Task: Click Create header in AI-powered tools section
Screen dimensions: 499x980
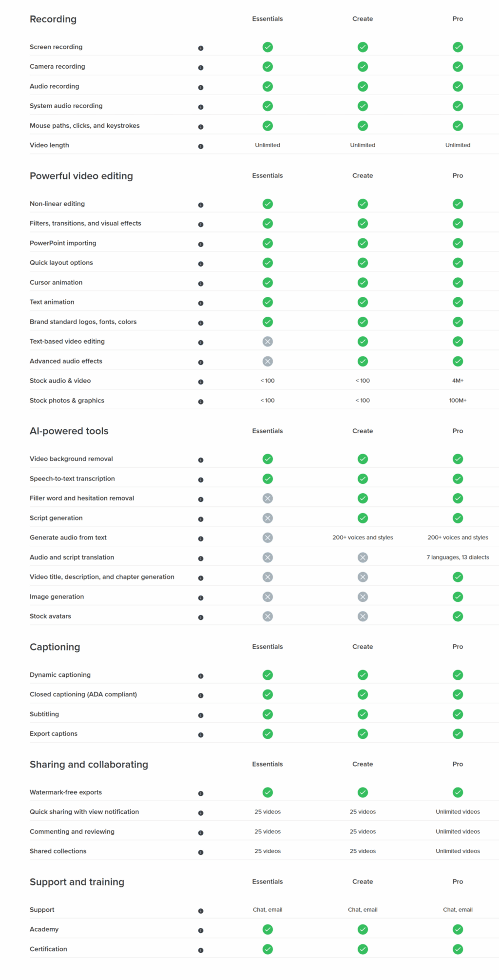Action: (363, 431)
